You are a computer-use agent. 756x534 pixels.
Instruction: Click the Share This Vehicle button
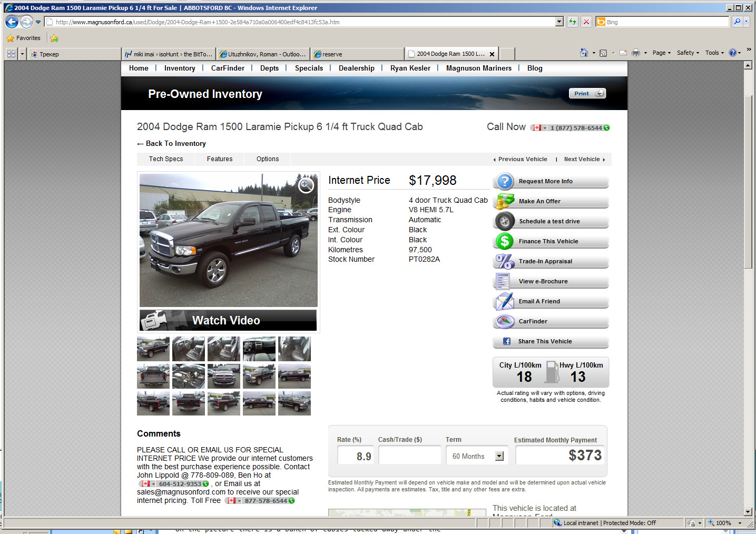pyautogui.click(x=551, y=341)
